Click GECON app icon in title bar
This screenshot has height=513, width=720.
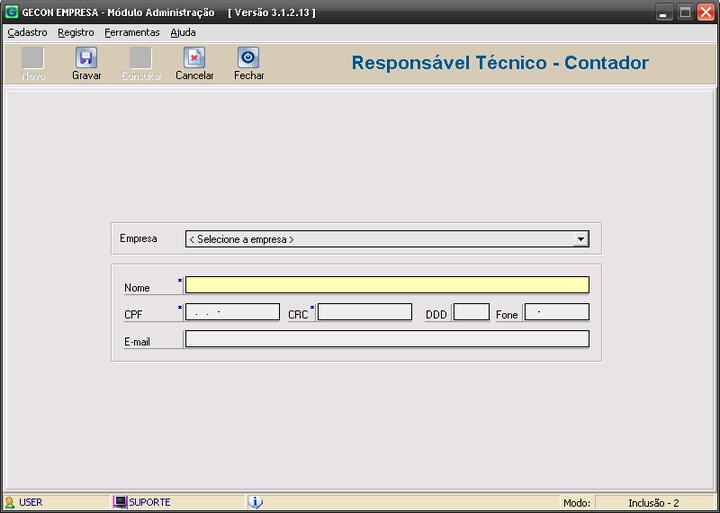point(11,12)
